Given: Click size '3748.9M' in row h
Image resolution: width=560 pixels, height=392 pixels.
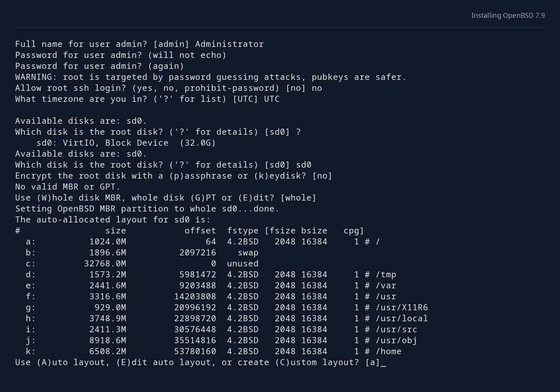Looking at the screenshot, I should coord(107,318).
